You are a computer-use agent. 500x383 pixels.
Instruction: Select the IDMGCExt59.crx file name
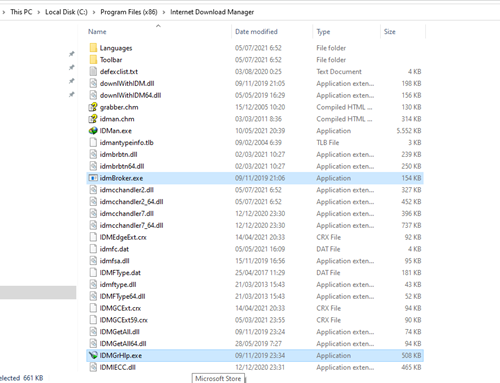click(x=124, y=320)
